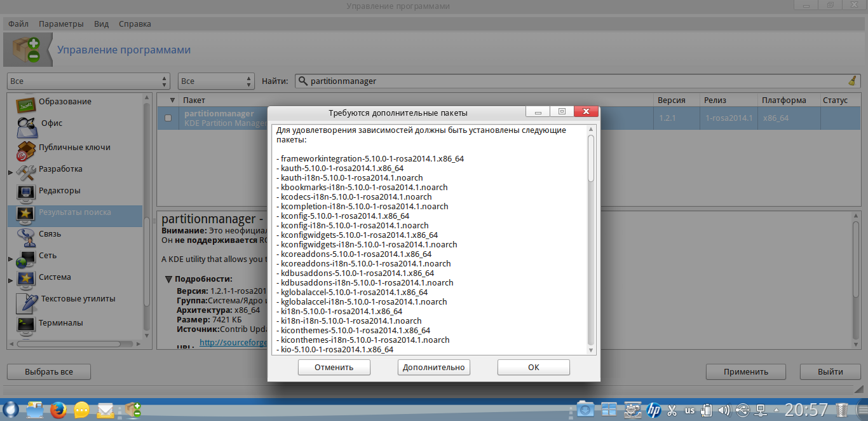This screenshot has width=868, height=421.
Task: Click the Текстовые утилиты icon
Action: pyautogui.click(x=26, y=302)
